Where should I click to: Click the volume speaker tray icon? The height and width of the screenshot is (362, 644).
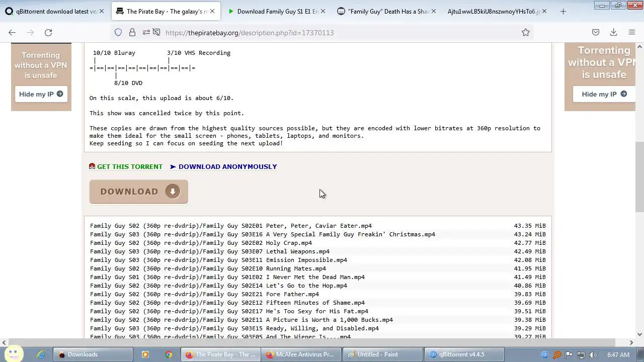point(593,355)
